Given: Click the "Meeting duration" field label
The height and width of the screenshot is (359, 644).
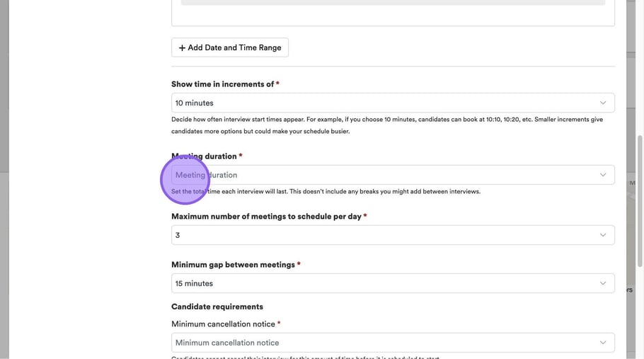Looking at the screenshot, I should pos(204,156).
